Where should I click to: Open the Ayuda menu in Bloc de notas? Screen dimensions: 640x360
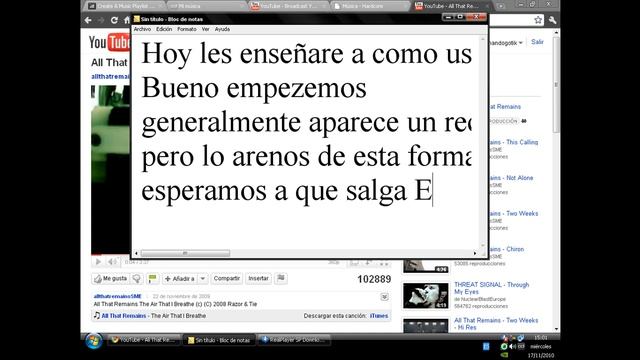[x=222, y=29]
